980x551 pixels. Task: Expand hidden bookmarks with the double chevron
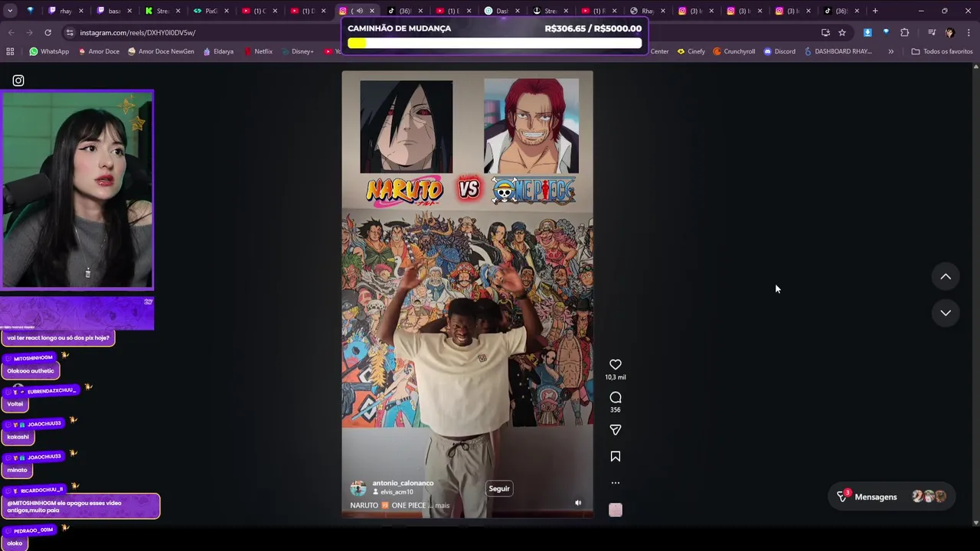pyautogui.click(x=890, y=51)
